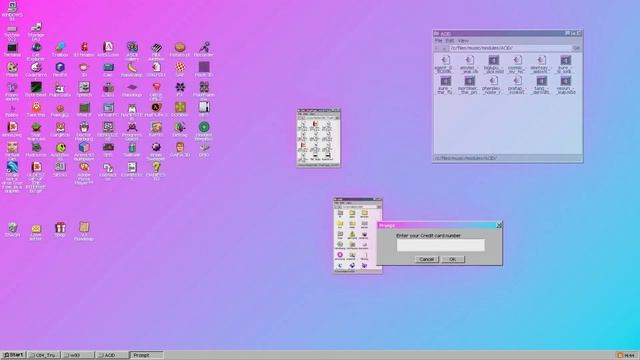The image size is (640, 360).
Task: Switch to the AOD taskbar button
Action: [x=112, y=355]
